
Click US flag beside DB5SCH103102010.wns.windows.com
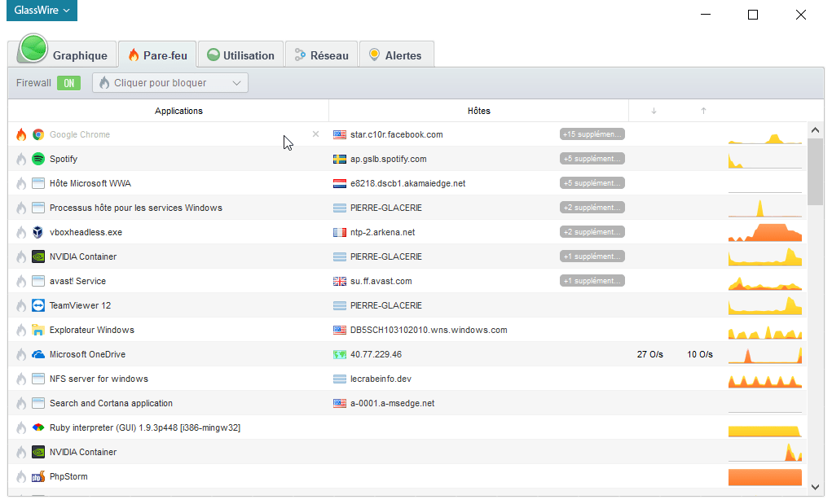pos(340,331)
